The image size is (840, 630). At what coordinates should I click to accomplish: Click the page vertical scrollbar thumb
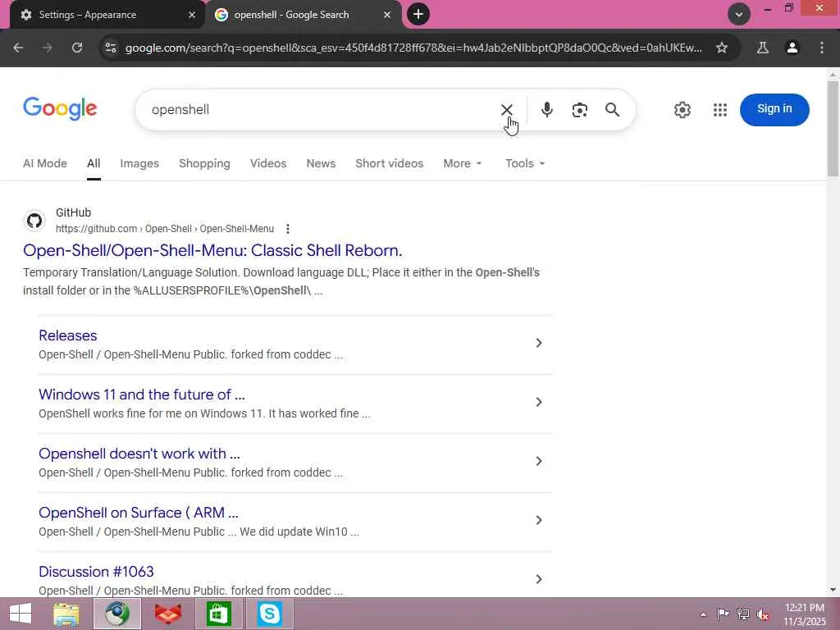(833, 129)
